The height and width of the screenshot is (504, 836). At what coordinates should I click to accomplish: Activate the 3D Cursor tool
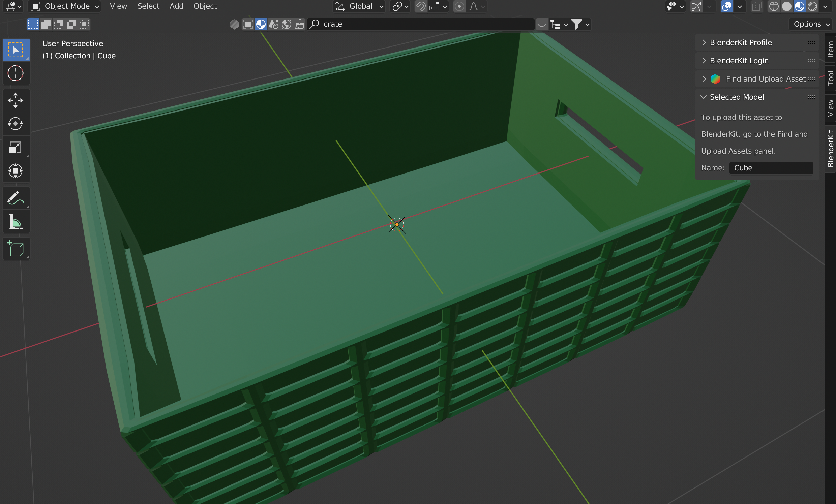16,73
